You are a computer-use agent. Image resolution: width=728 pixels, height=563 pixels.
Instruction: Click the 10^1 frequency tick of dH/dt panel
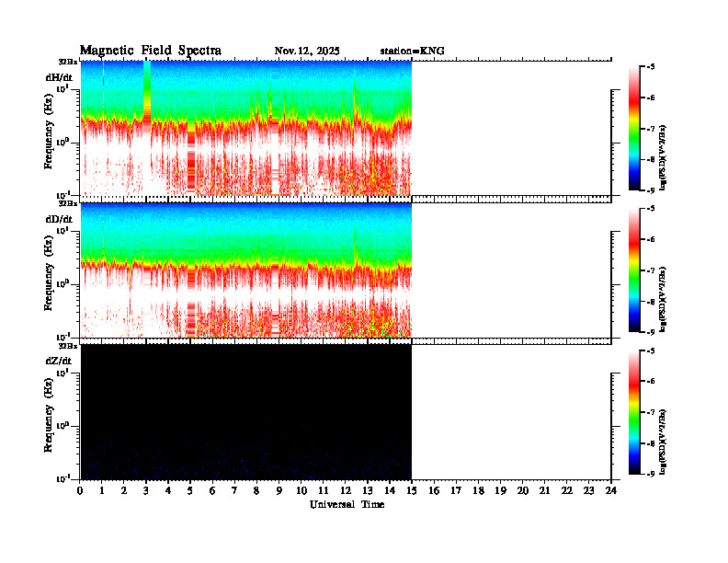[x=63, y=88]
